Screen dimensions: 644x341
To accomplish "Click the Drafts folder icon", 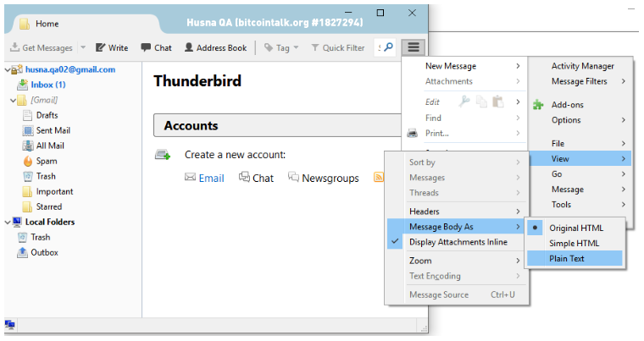I will [x=27, y=115].
